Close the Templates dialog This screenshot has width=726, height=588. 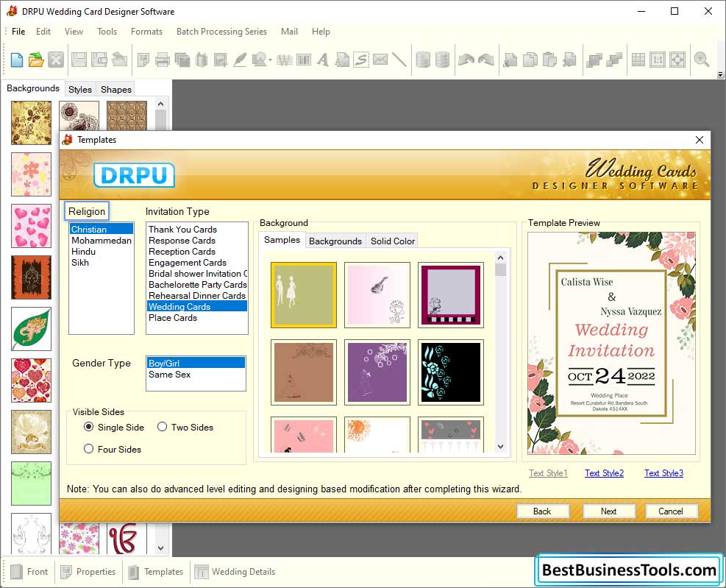pyautogui.click(x=699, y=140)
